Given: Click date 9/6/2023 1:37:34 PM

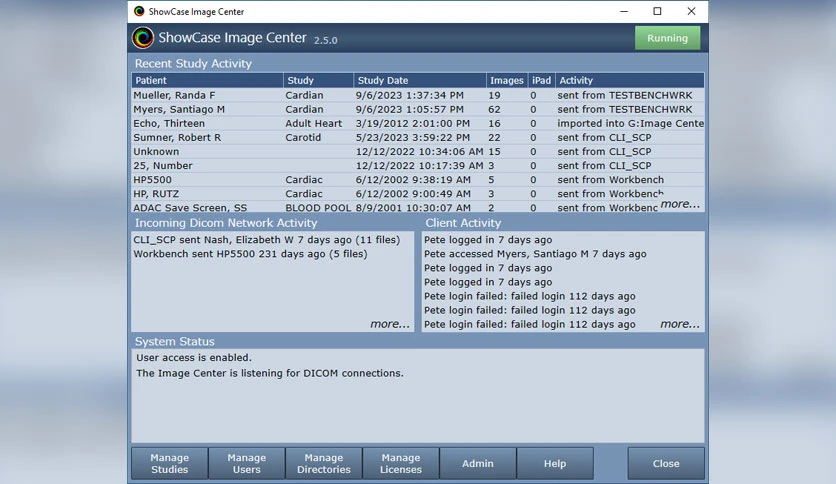Looking at the screenshot, I should 409,95.
